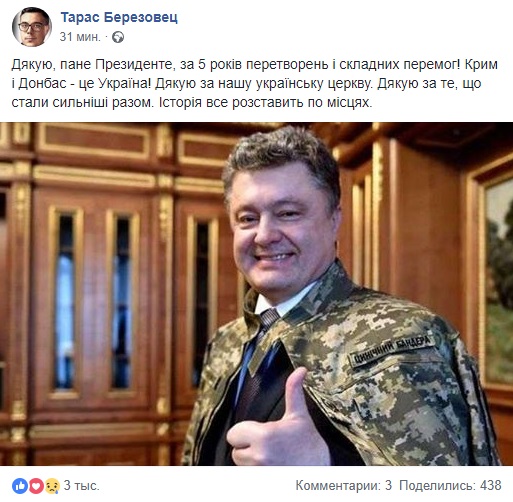513x502 pixels.
Task: Click the name patch on camouflage jacket
Action: pyautogui.click(x=392, y=350)
